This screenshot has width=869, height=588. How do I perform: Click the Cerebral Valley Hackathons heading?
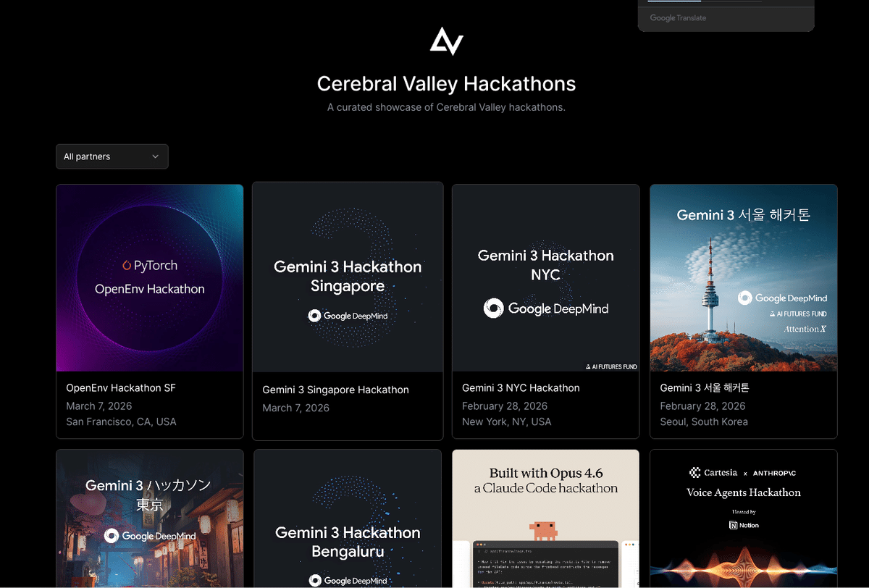tap(446, 83)
